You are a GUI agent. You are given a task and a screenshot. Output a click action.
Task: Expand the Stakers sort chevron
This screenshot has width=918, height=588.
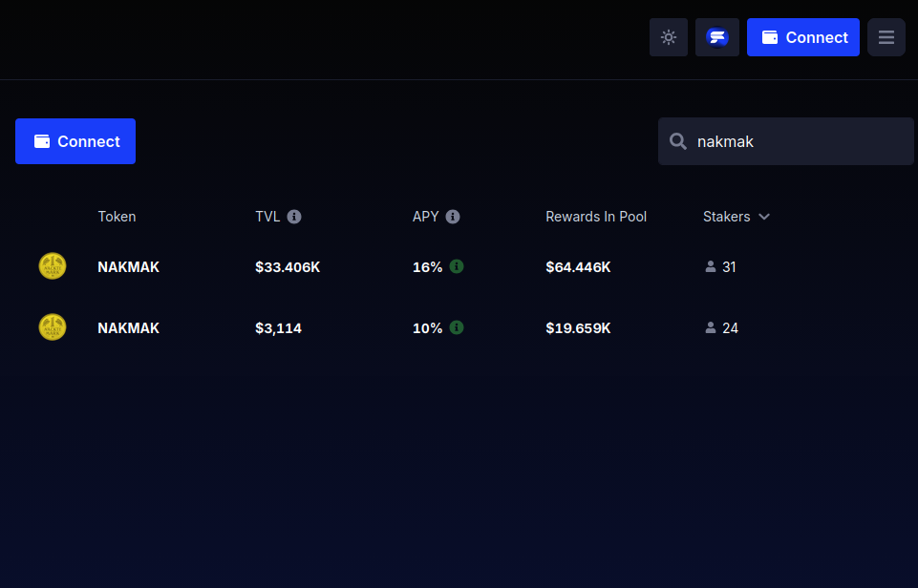pyautogui.click(x=764, y=217)
